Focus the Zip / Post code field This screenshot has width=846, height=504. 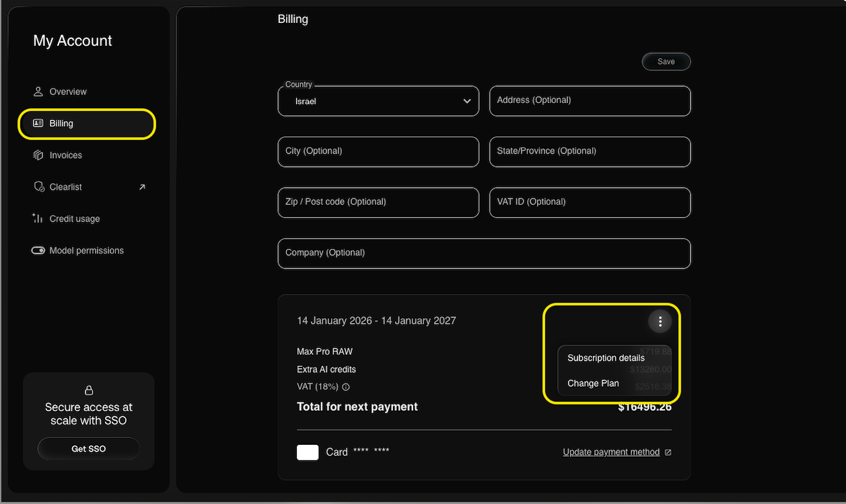(378, 202)
